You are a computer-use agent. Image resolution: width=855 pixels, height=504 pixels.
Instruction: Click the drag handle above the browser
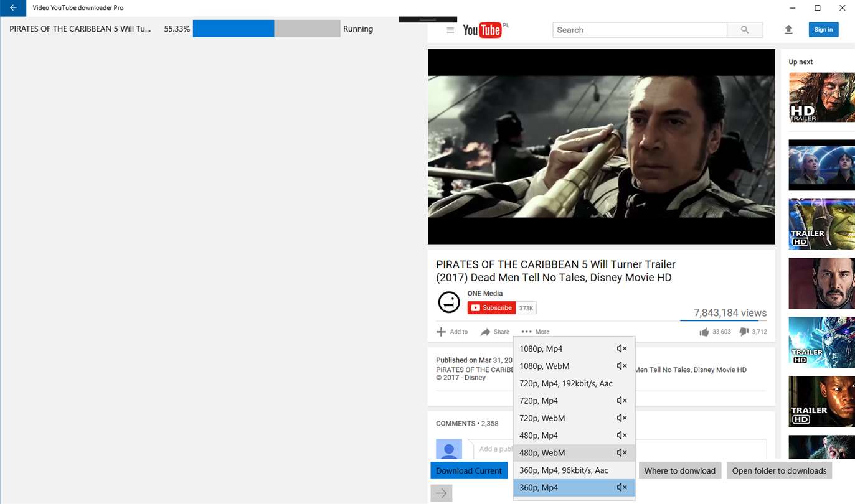pyautogui.click(x=428, y=19)
